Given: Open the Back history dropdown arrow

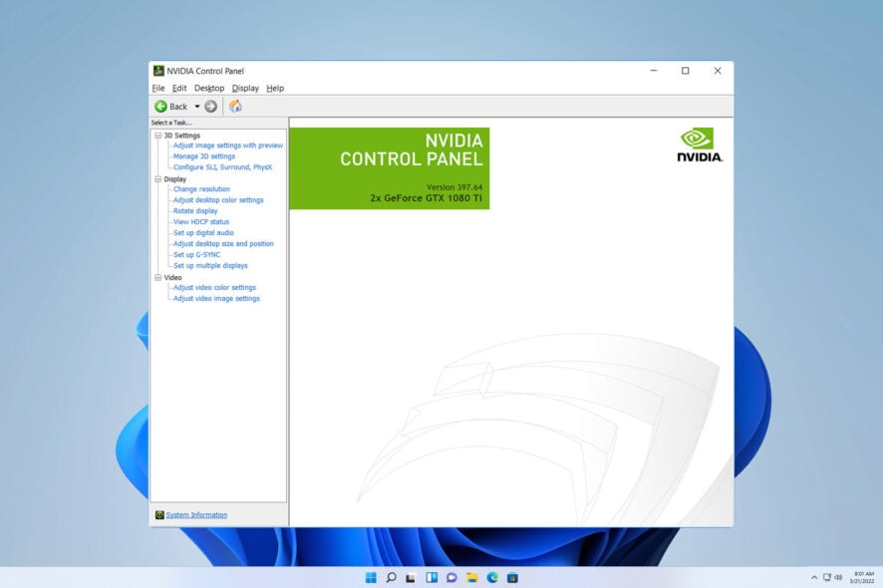Looking at the screenshot, I should [x=197, y=107].
